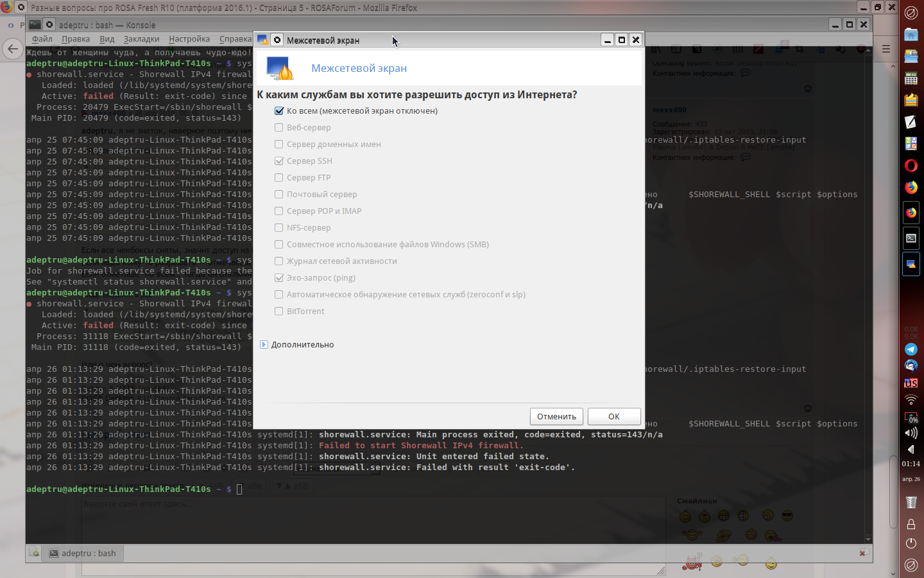Toggle the Windows (SMB) file sharing checkbox
Viewport: 924px width, 578px height.
pos(279,244)
